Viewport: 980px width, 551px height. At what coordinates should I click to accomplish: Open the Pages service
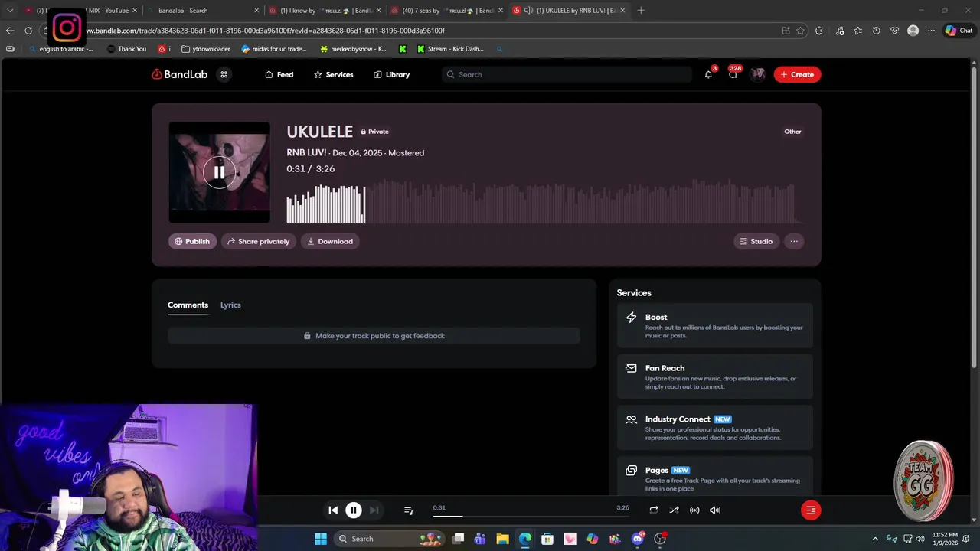point(715,476)
